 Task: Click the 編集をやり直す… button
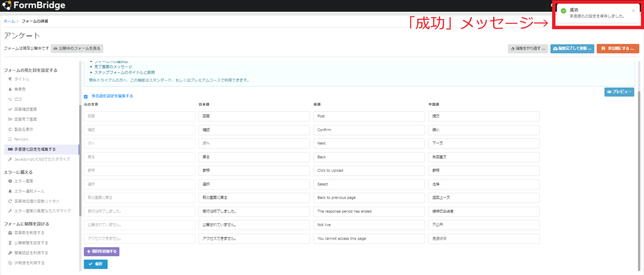tap(527, 49)
